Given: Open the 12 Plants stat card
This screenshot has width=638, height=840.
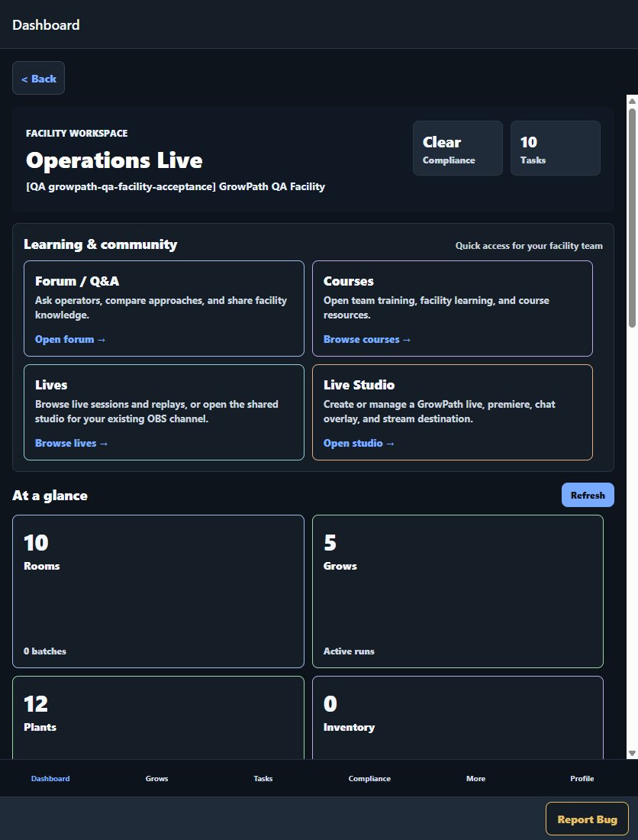Looking at the screenshot, I should (159, 717).
